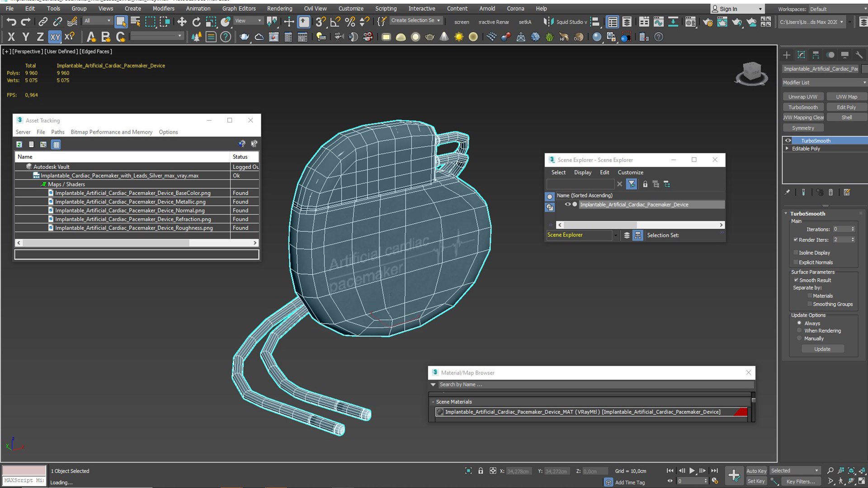Collapse the TurboSmooth rollout
868x488 pixels.
point(786,213)
